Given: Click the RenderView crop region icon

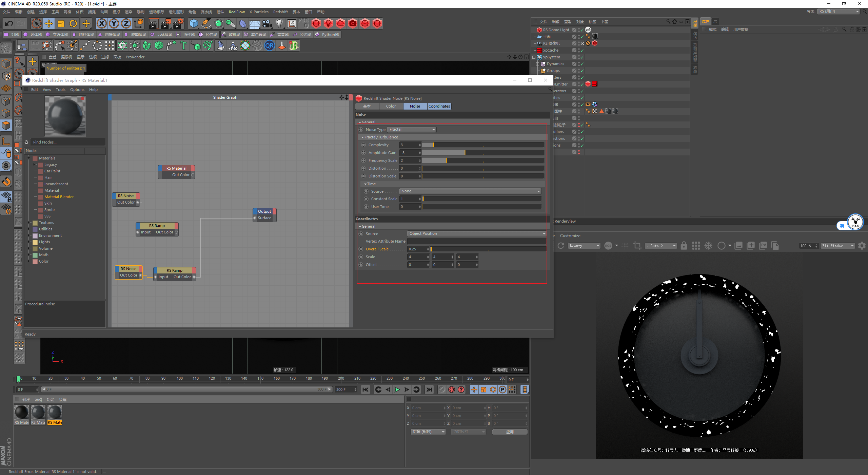Looking at the screenshot, I should [637, 246].
